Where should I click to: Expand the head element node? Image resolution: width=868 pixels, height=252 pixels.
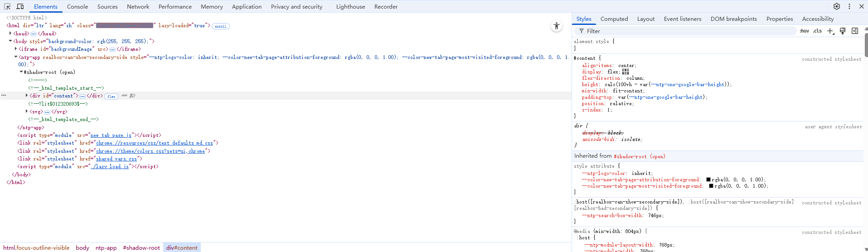pos(10,34)
